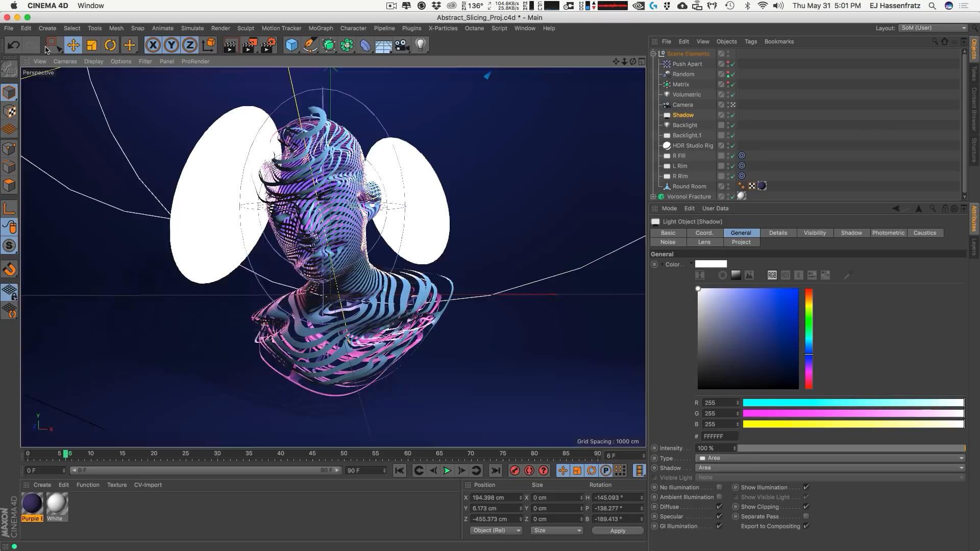Click the Undo arrow icon
Image resolution: width=980 pixels, height=551 pixels.
13,45
